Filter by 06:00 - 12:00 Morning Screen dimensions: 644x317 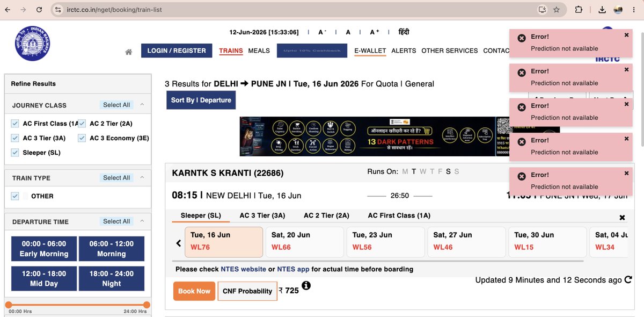point(112,249)
